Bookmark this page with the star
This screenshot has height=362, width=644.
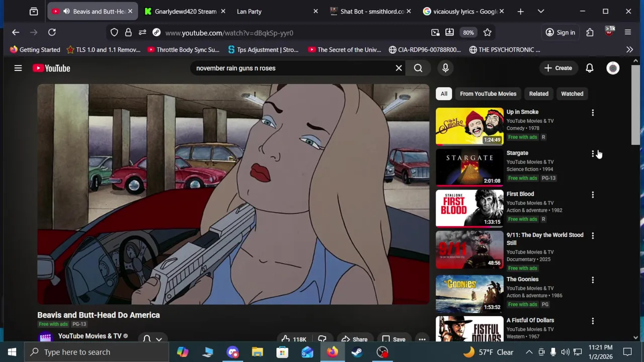(487, 33)
